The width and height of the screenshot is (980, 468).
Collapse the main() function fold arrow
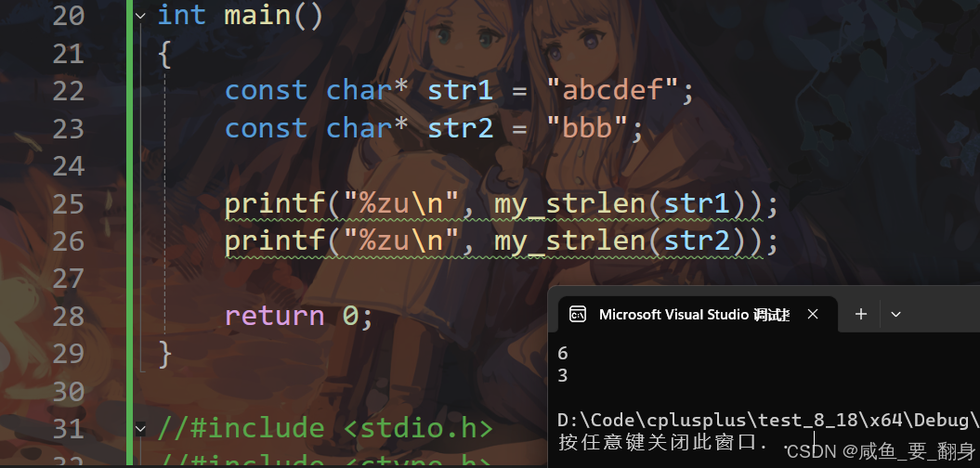coord(140,15)
